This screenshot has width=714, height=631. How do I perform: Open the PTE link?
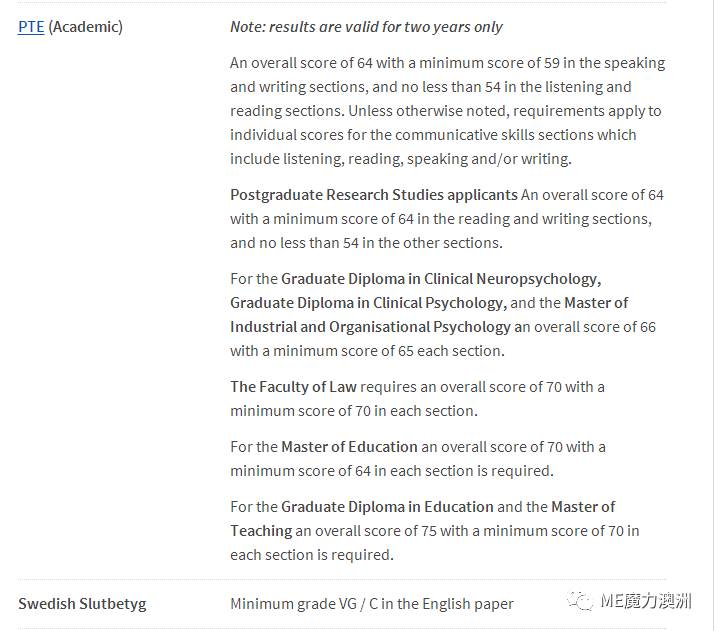31,27
